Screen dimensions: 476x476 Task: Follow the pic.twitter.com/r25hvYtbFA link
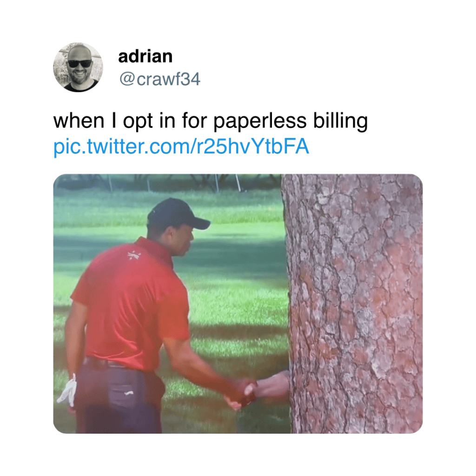point(181,147)
